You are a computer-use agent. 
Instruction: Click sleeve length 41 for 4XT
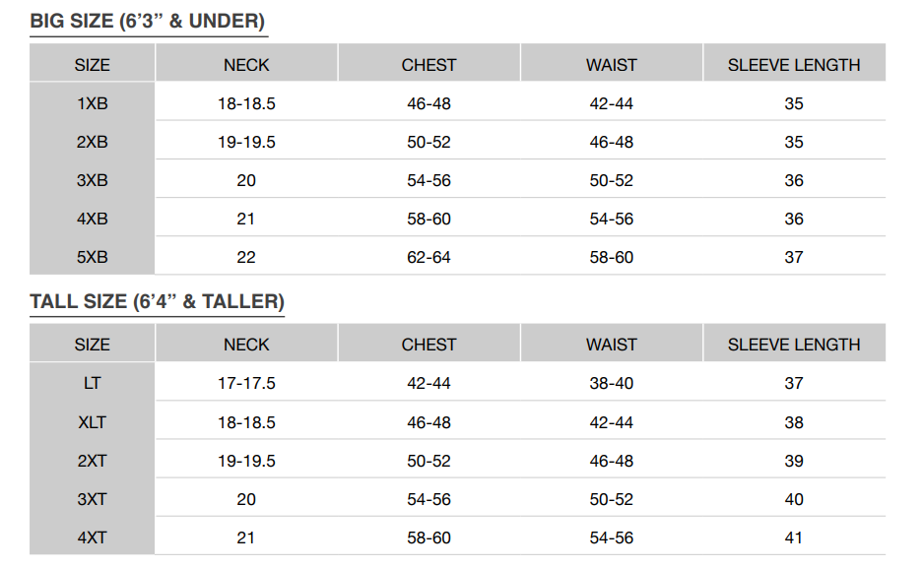click(794, 537)
